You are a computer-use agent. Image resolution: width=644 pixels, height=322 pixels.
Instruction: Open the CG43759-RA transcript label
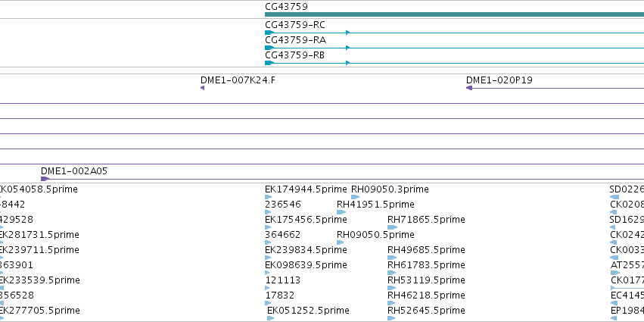click(x=296, y=40)
